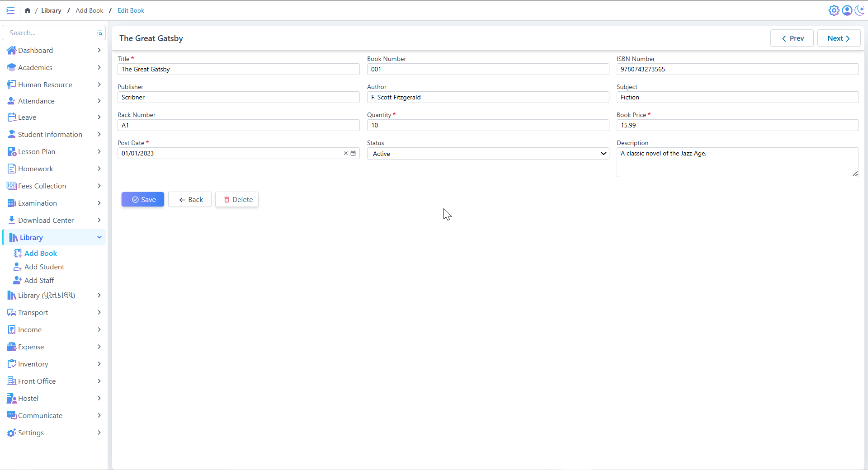Clear the Post Date with X icon
Image resolution: width=868 pixels, height=470 pixels.
pos(346,153)
